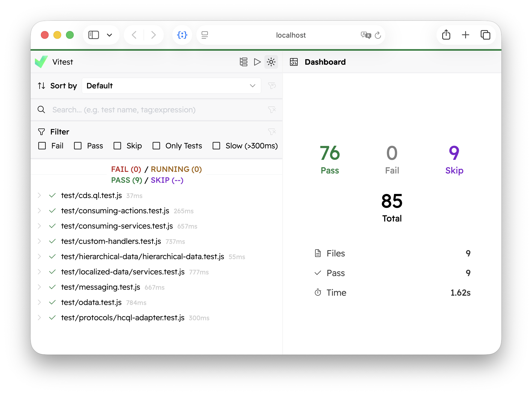The image size is (532, 395).
Task: Click the Dashboard tab heading
Action: 325,62
